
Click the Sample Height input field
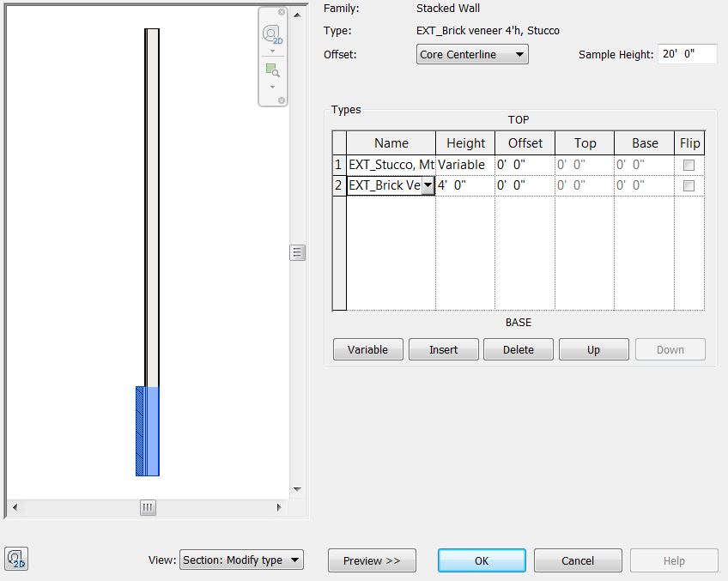pos(687,54)
